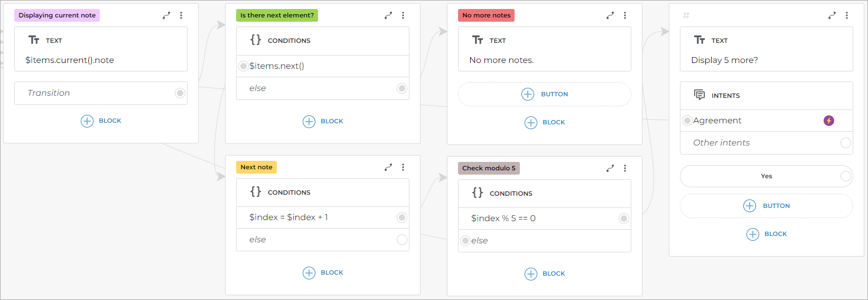
Task: Open three-dot menu of Is there next element?
Action: pos(403,15)
